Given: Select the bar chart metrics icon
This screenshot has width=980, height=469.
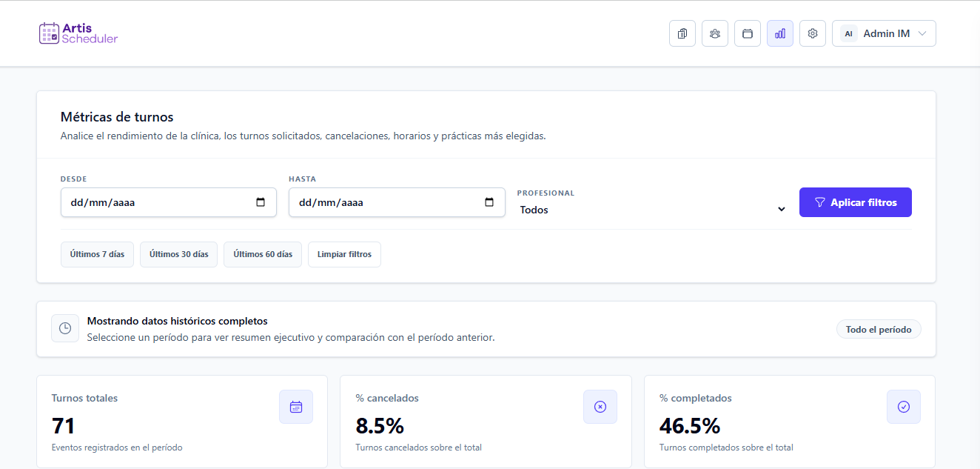Looking at the screenshot, I should pos(780,33).
